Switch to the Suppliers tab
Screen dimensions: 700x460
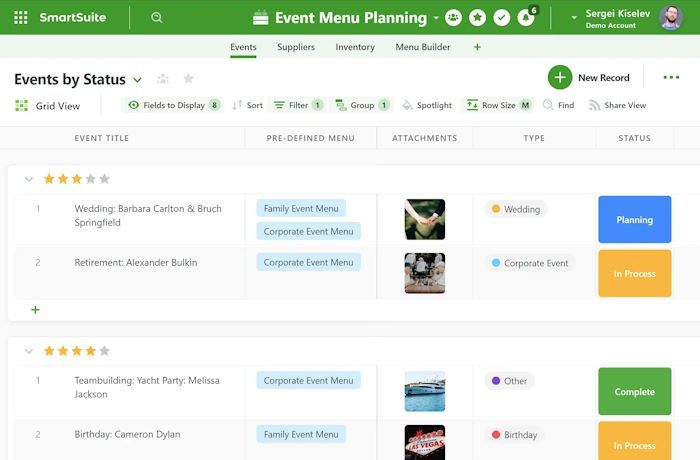296,47
